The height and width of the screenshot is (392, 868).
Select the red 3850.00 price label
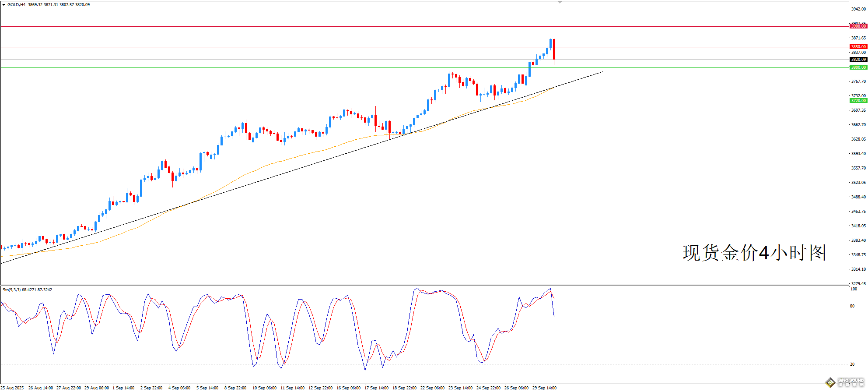[858, 47]
